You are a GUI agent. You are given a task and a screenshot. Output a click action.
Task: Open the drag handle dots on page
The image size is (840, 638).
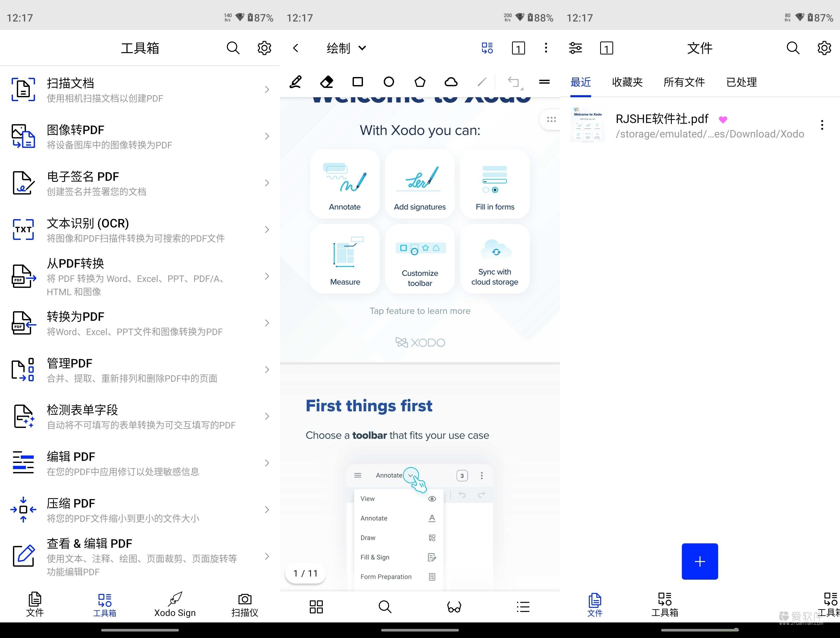(551, 119)
